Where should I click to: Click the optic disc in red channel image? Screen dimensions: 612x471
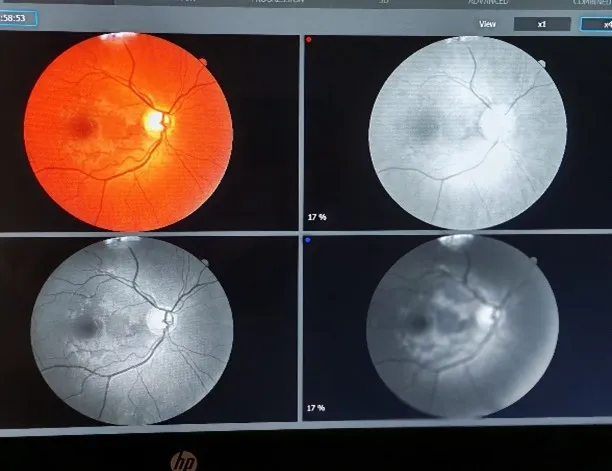(492, 124)
